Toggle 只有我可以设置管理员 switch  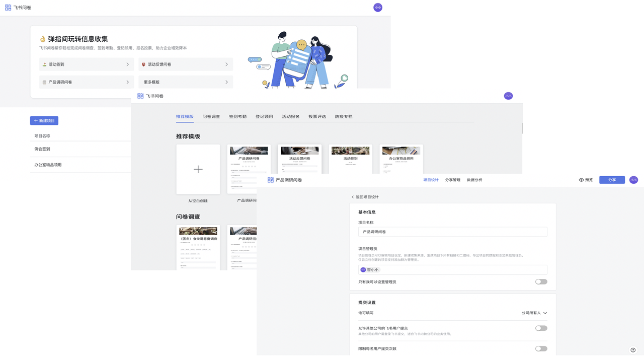(x=541, y=282)
